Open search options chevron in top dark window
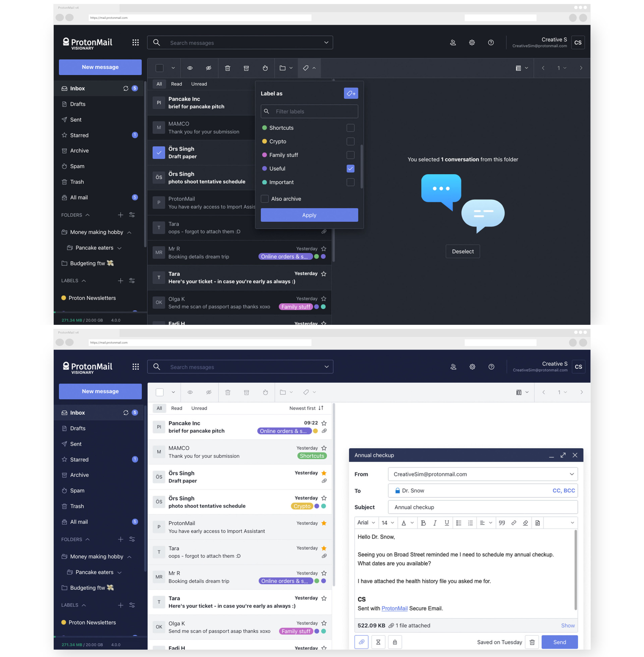644x657 pixels. pos(326,42)
